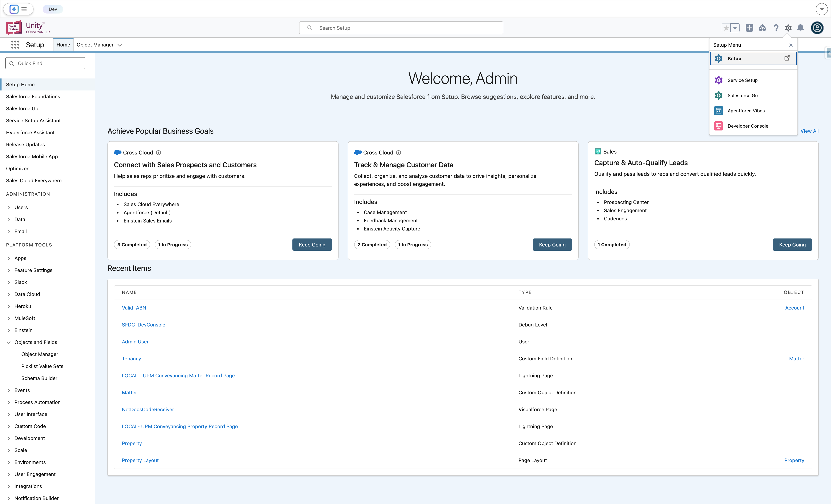Select Setup in the Setup Menu
831x504 pixels.
[x=753, y=58]
